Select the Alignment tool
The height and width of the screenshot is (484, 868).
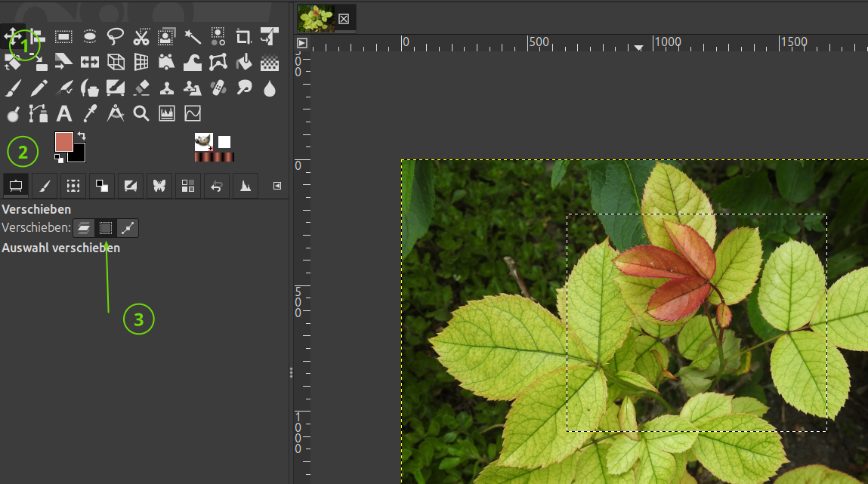pyautogui.click(x=38, y=37)
